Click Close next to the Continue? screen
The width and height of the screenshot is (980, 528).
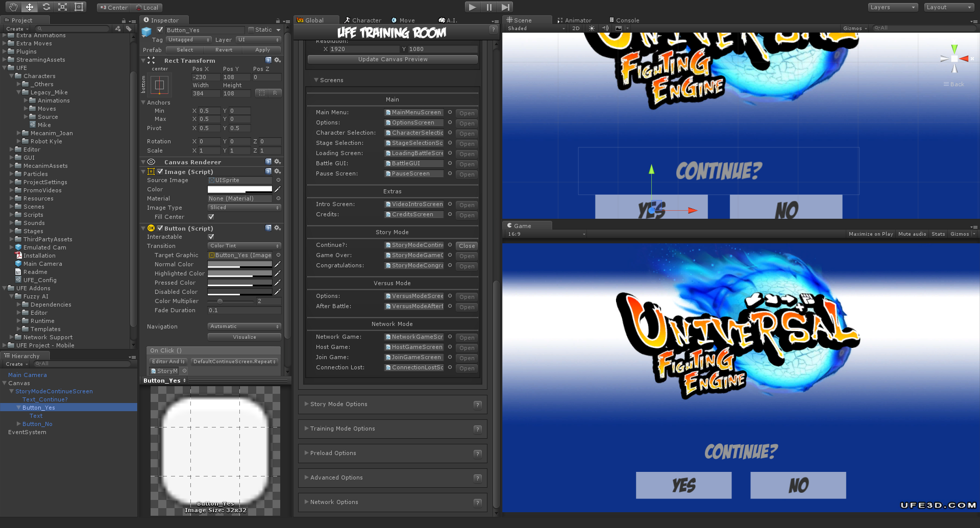click(467, 246)
